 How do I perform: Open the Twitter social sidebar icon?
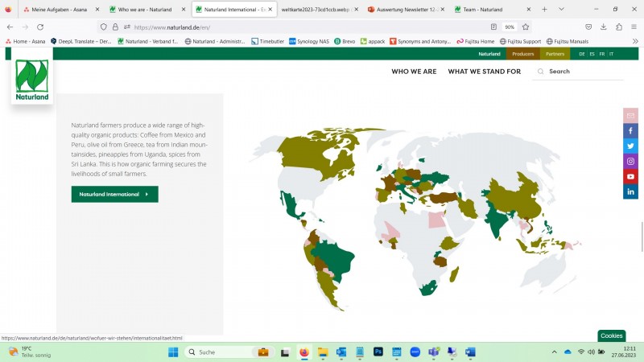click(630, 146)
